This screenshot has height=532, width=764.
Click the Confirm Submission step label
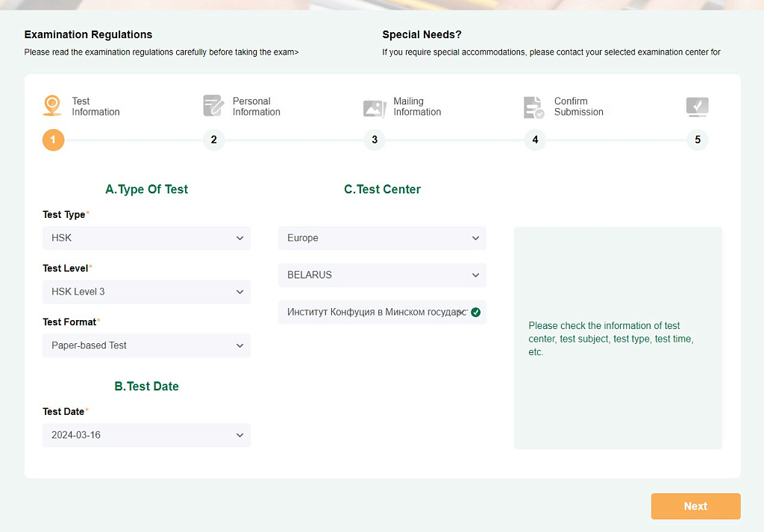click(x=578, y=106)
